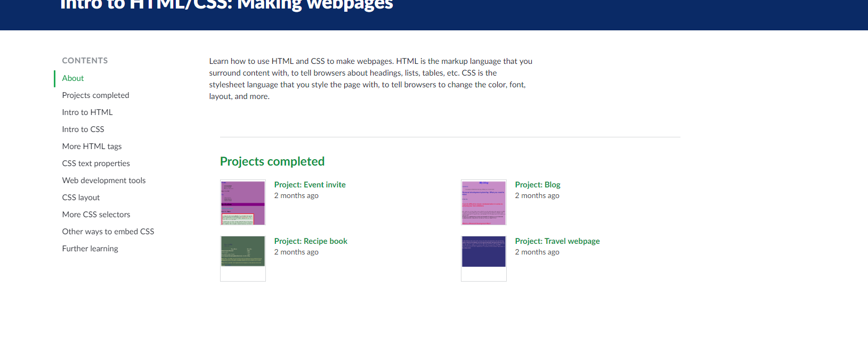The width and height of the screenshot is (868, 345).
Task: Open Web development tools section
Action: pos(104,180)
